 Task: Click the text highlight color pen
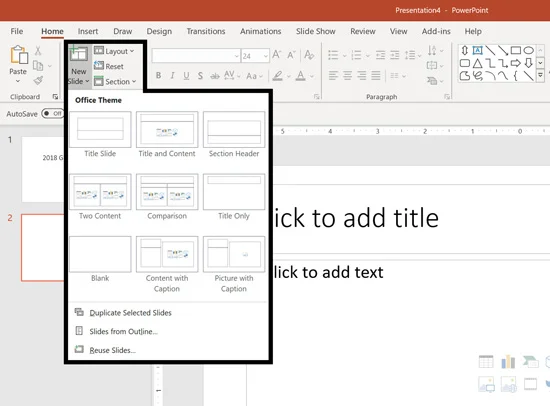click(x=277, y=75)
